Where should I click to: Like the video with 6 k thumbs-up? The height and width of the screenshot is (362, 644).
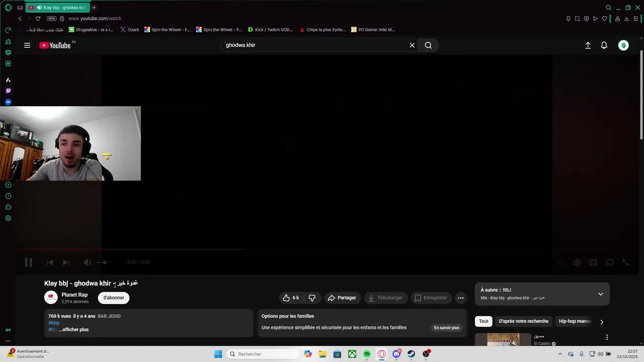click(291, 298)
